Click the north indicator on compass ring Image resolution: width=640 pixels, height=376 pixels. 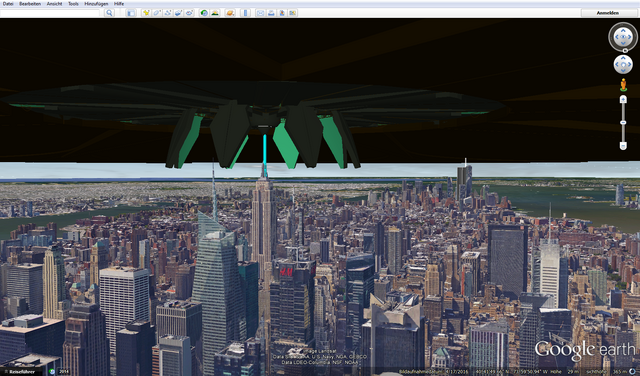click(625, 51)
